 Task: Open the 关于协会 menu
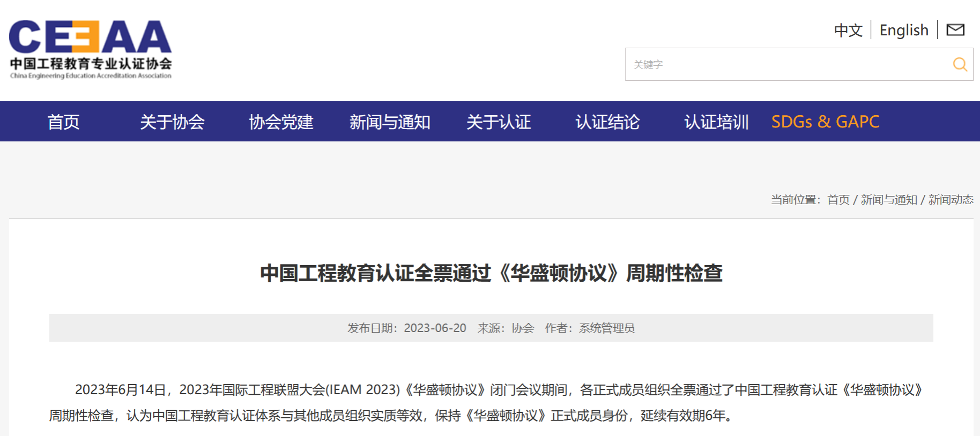point(172,122)
